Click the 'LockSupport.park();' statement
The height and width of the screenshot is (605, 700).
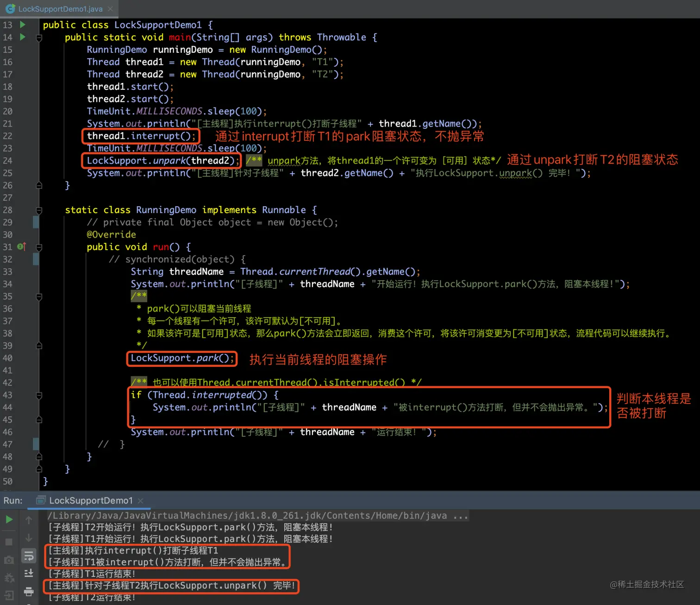coord(182,358)
